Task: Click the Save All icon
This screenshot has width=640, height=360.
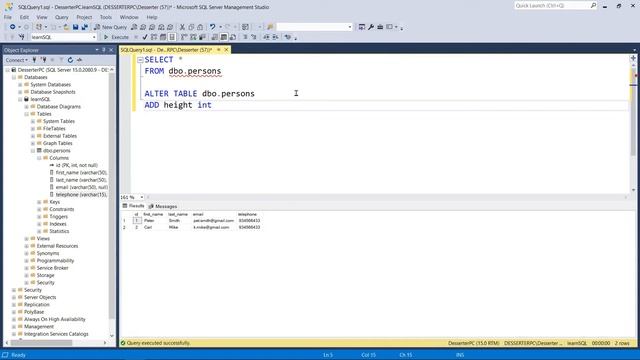Action: click(85, 27)
